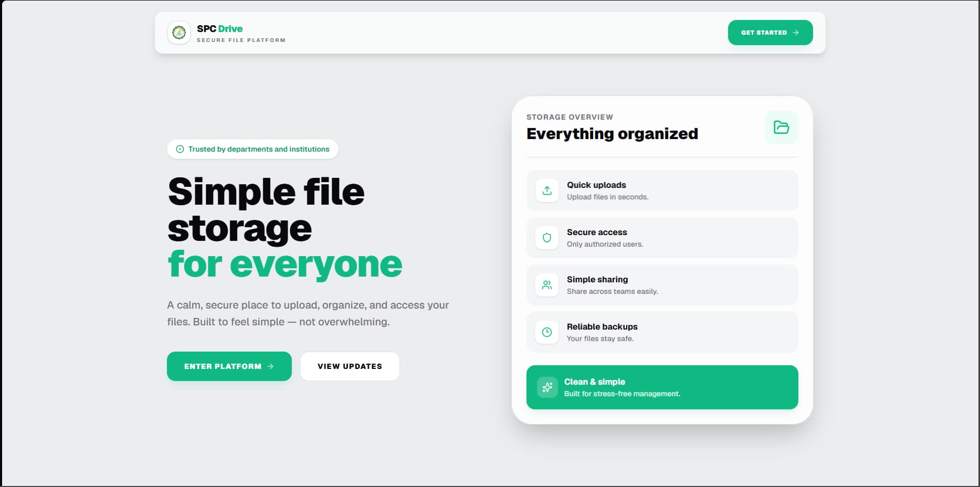Click the 'SECURE FILE PLATFORM' tagline
This screenshot has width=980, height=487.
coord(241,40)
